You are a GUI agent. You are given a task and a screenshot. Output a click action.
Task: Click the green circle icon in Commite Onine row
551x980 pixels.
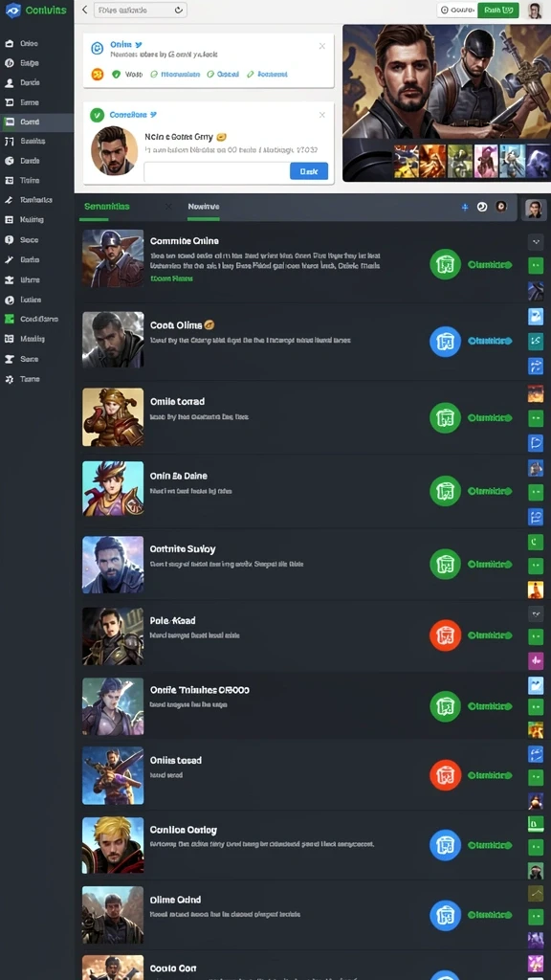tap(446, 264)
